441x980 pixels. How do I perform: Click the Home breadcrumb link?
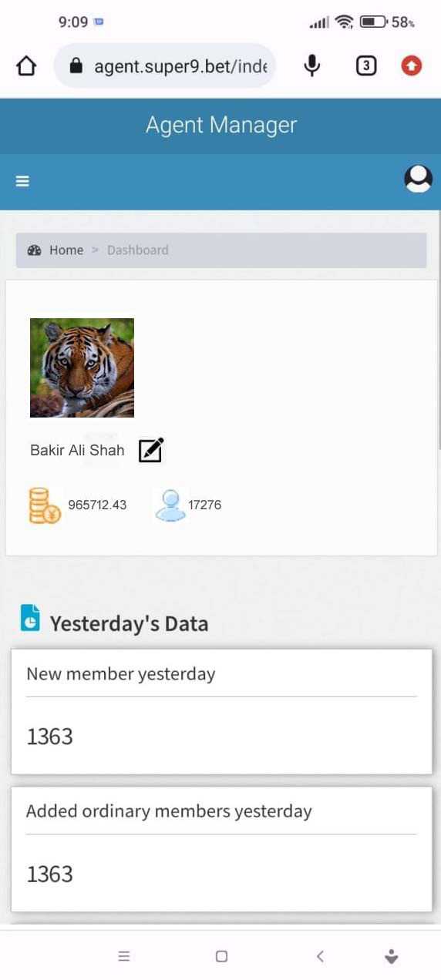pos(66,250)
